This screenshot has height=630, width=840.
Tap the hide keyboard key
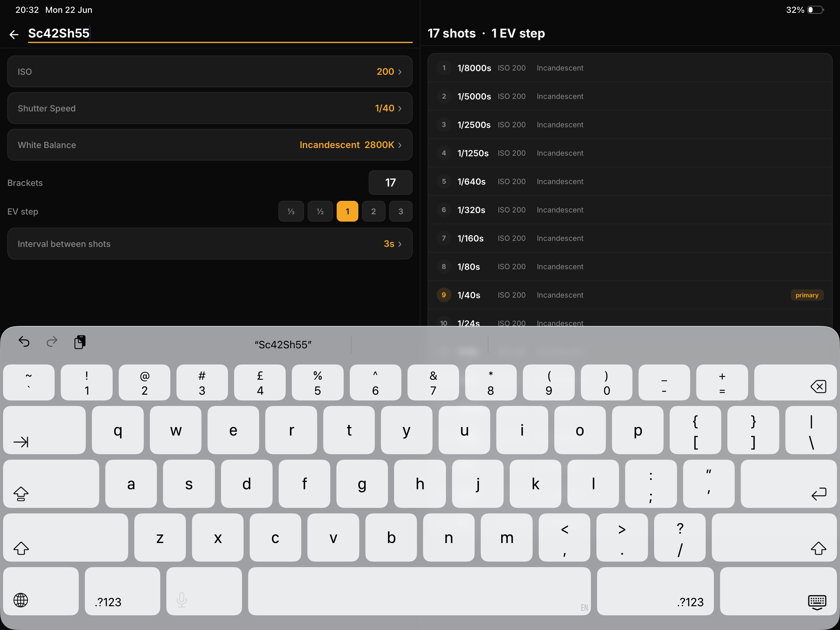778,591
